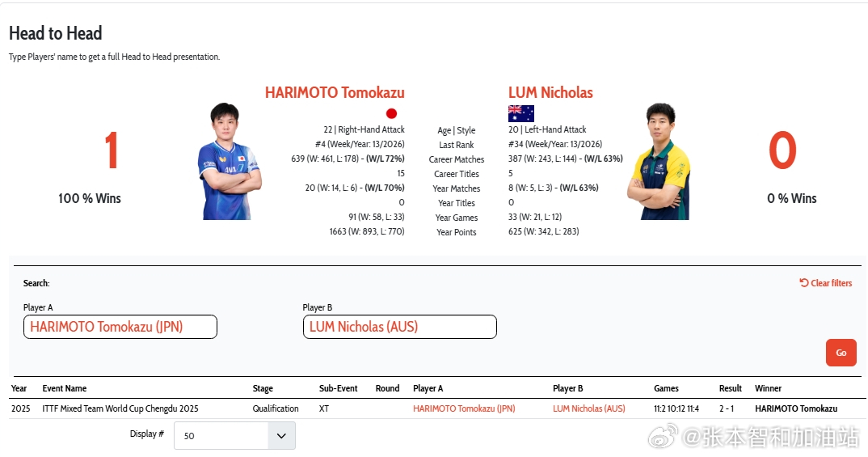The image size is (868, 457).
Task: Click the Player A column header in table
Action: pos(428,388)
